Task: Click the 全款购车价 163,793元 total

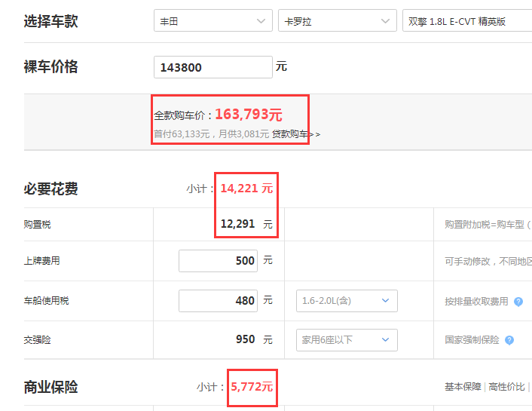Action: pos(219,115)
